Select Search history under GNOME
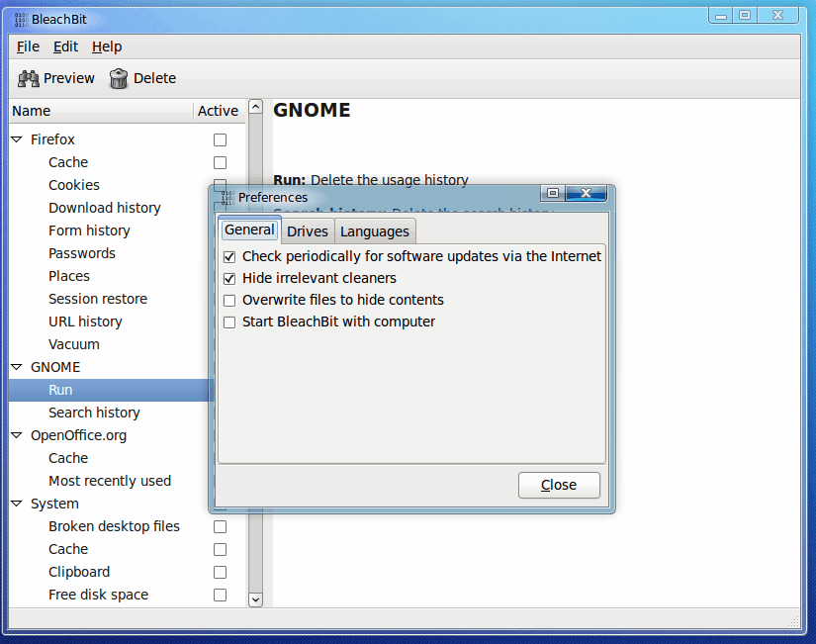 [94, 413]
